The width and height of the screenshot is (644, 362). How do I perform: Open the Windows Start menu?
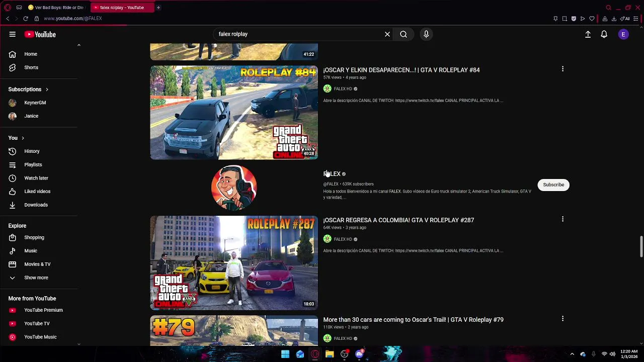285,354
